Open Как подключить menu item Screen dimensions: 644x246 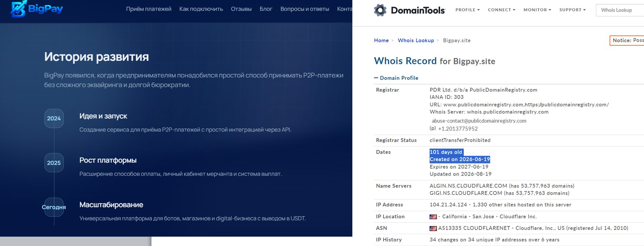coord(201,9)
